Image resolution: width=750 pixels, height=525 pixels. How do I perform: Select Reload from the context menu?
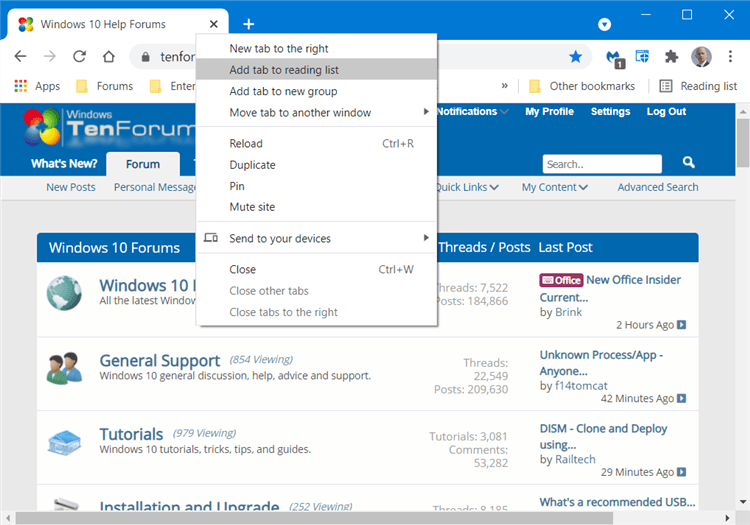coord(317,143)
